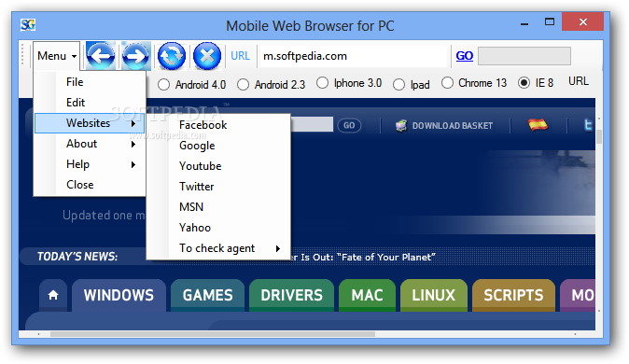Select the Ipad radio button
This screenshot has width=629, height=364.
[x=398, y=85]
